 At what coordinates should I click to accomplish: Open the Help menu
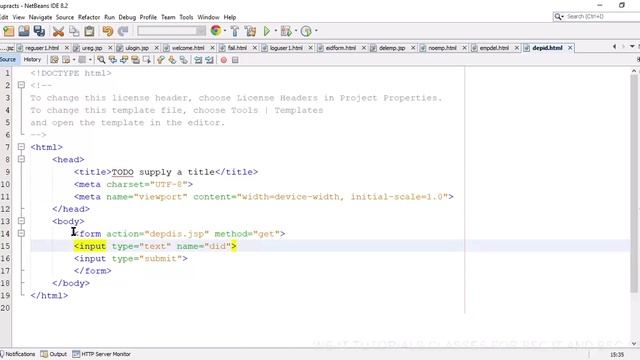point(230,17)
